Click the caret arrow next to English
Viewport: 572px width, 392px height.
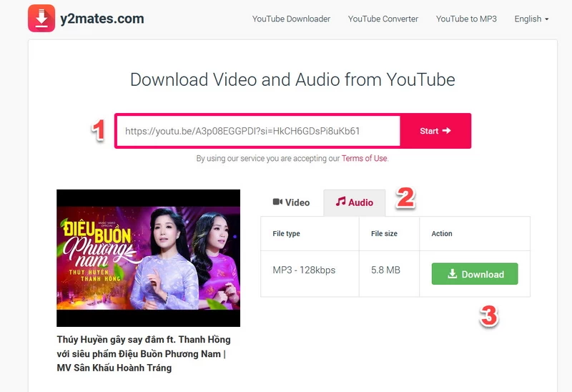pyautogui.click(x=546, y=19)
